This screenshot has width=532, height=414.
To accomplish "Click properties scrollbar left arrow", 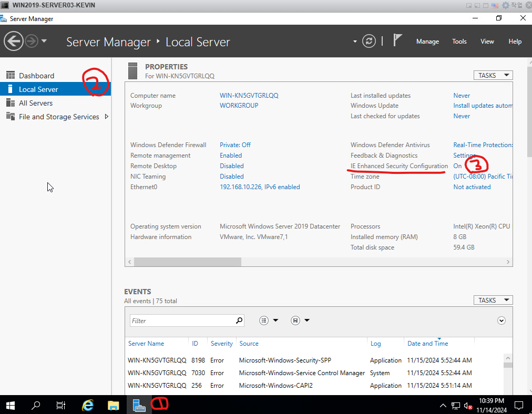I will tap(130, 262).
